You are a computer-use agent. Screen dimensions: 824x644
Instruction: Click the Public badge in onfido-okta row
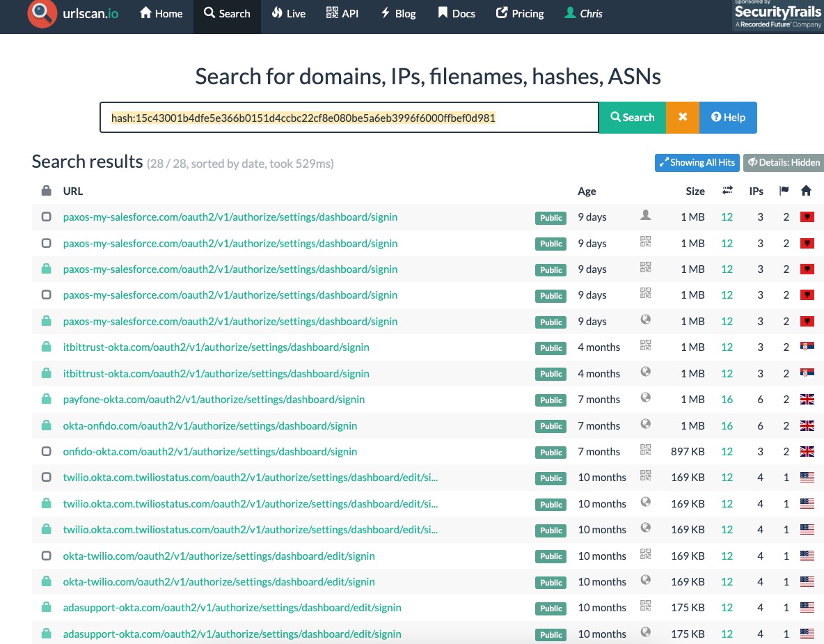click(x=550, y=452)
